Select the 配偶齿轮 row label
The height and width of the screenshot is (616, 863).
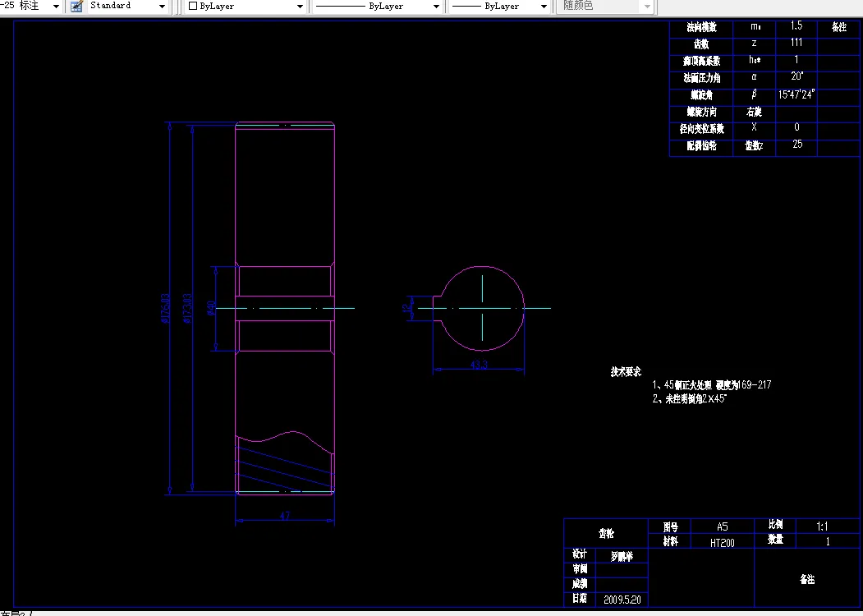(x=701, y=146)
